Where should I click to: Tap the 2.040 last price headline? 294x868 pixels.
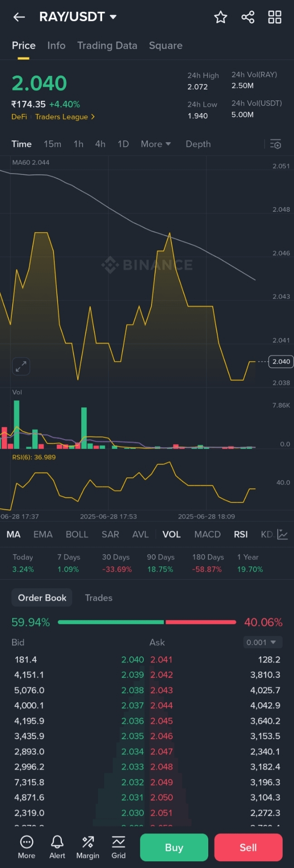point(39,83)
